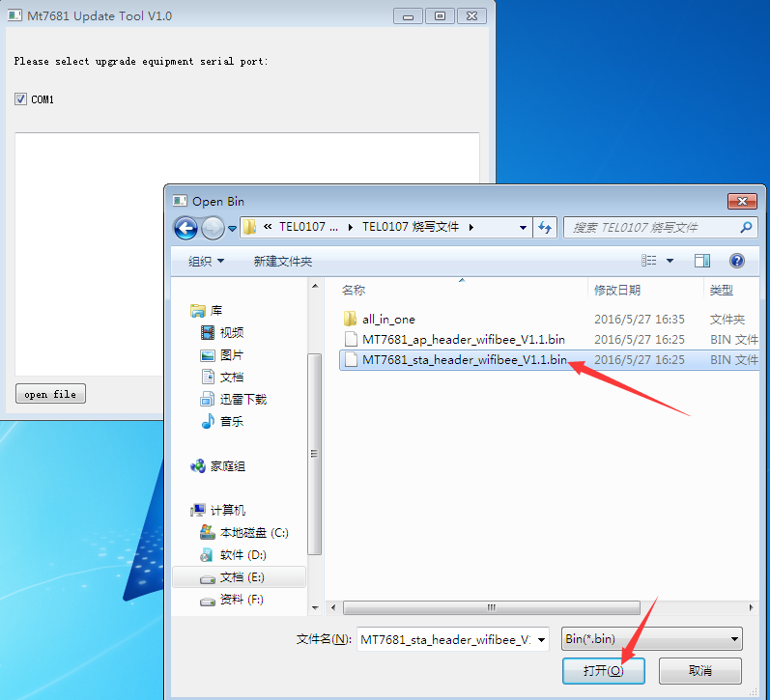Screen dimensions: 770x700
Task: Click the file list horizontal scrollbar thumb
Action: pos(491,607)
